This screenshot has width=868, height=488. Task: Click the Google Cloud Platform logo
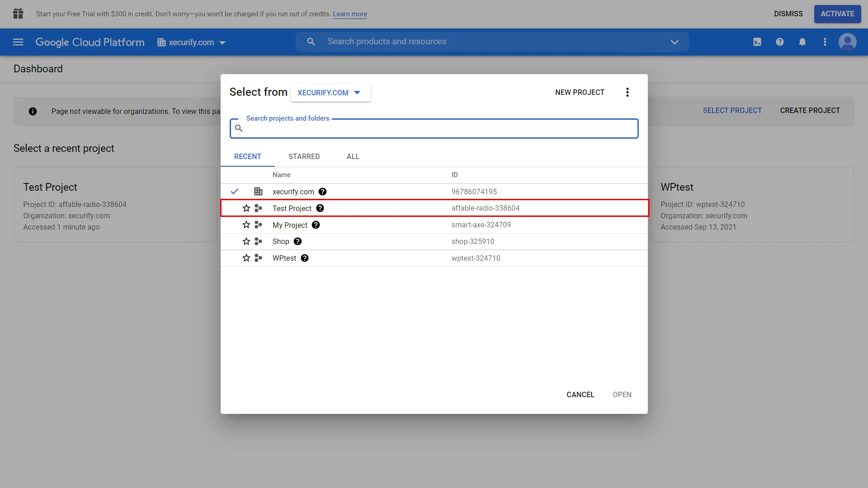pos(90,42)
